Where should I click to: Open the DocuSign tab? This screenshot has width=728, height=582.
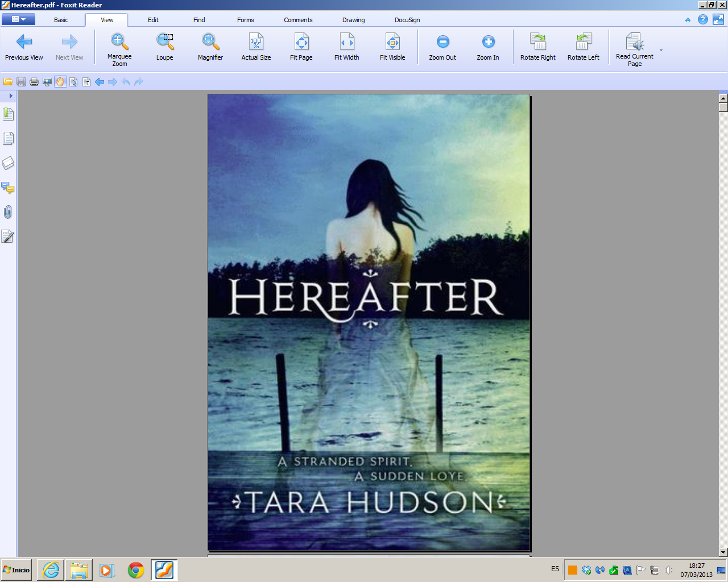click(x=407, y=20)
